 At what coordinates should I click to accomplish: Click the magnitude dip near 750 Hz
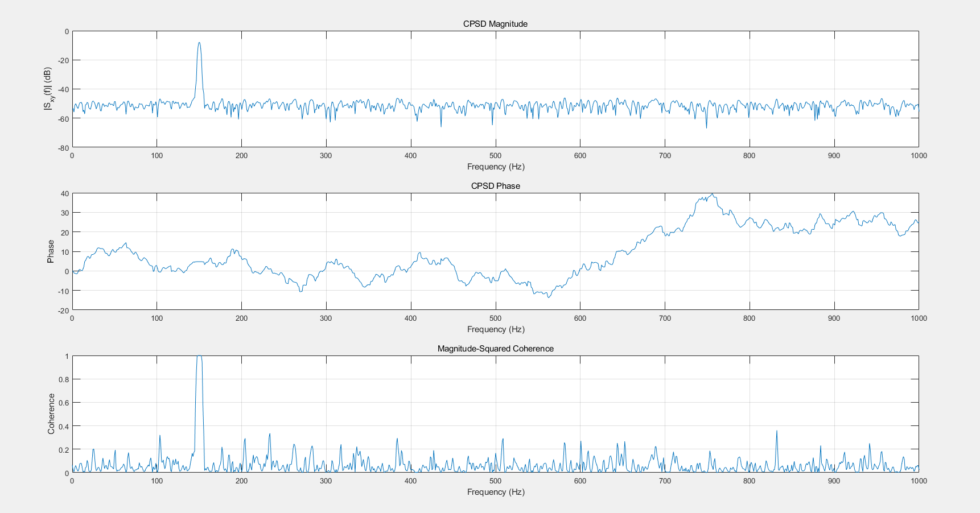[707, 127]
